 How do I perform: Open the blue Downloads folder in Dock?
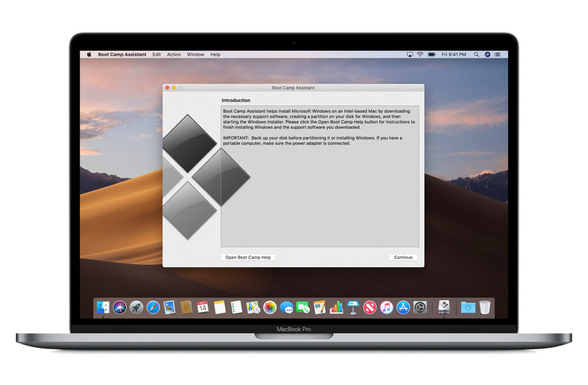pos(468,307)
